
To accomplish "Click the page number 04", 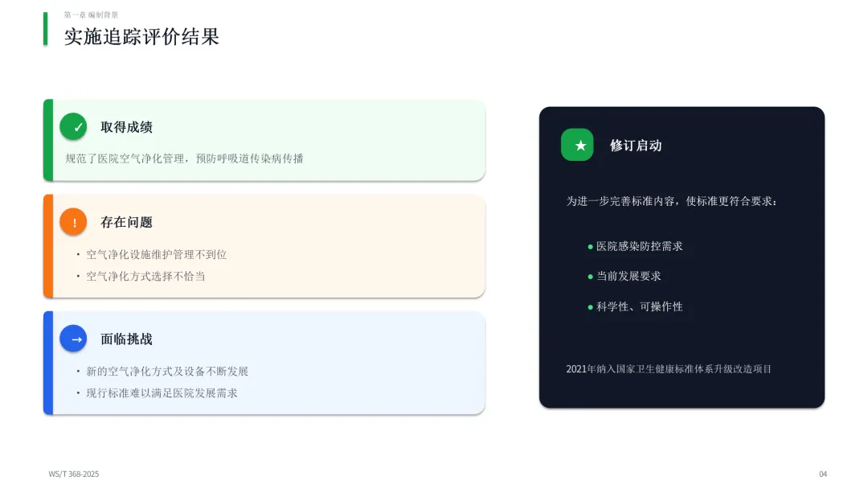I will 823,474.
